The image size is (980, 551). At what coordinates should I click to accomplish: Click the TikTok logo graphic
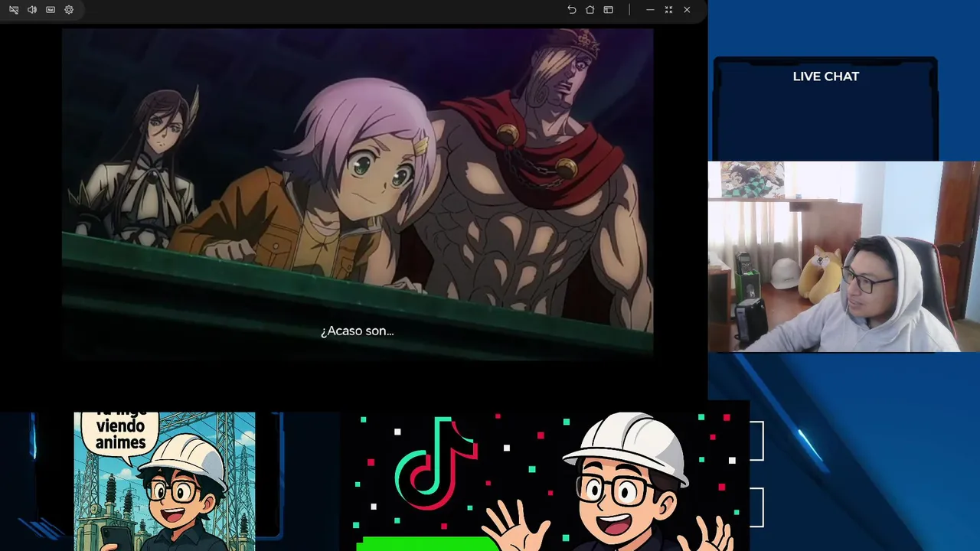436,463
